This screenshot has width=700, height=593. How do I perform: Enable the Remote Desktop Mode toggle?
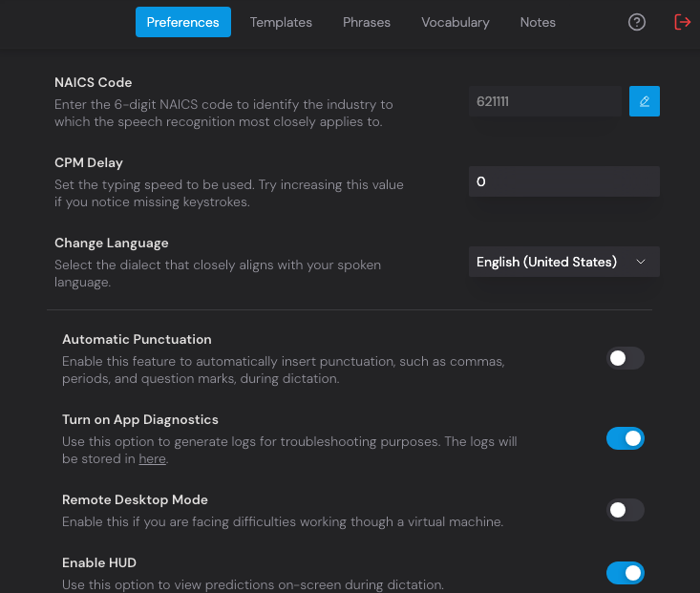(x=626, y=510)
